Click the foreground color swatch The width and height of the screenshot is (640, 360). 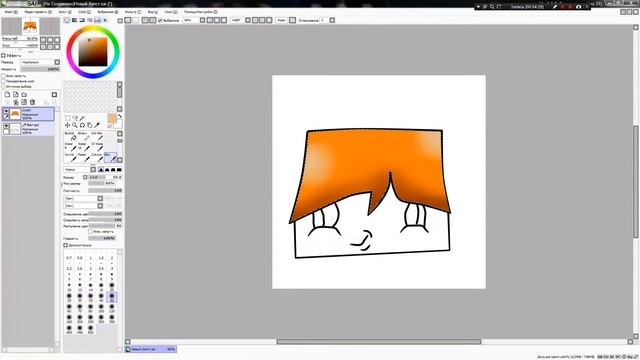click(112, 118)
